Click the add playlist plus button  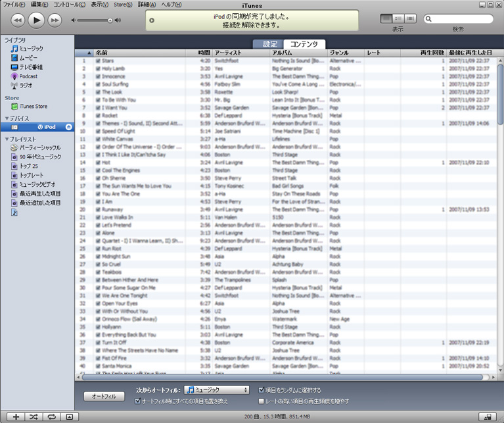16,417
